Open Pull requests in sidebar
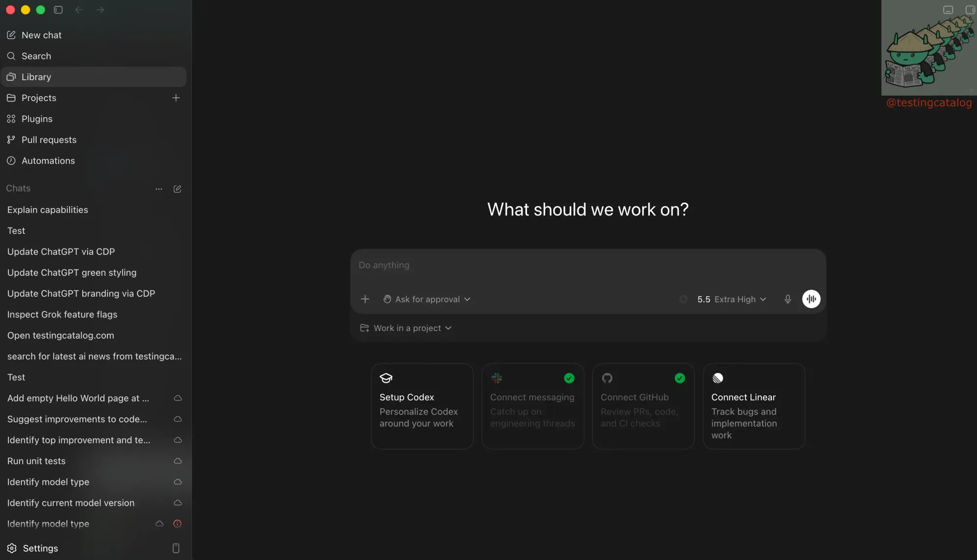This screenshot has width=977, height=560. 93,140
